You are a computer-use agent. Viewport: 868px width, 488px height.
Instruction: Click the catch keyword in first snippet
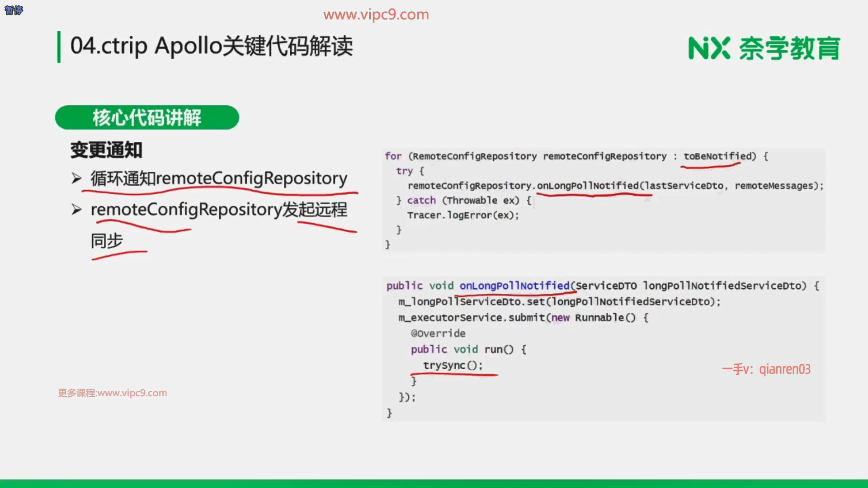pos(421,200)
